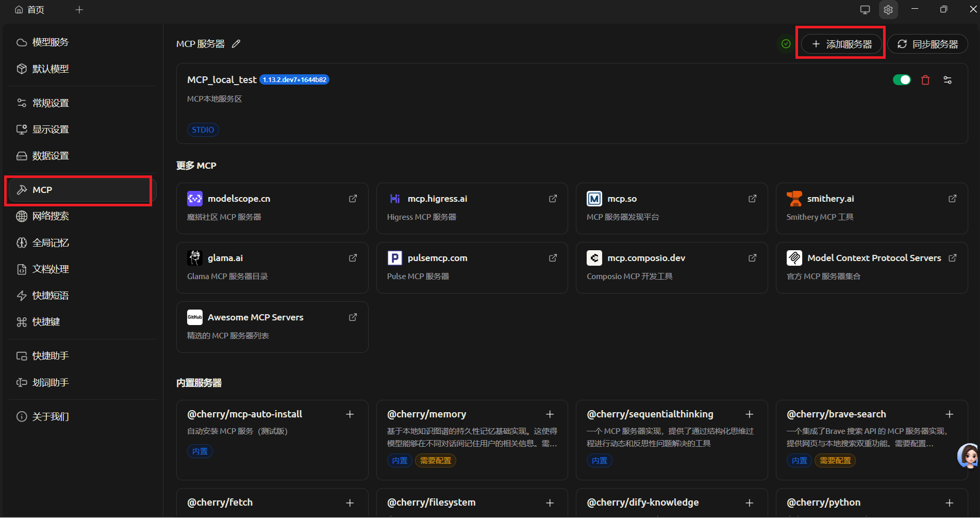Click the pulsemcp.com card title
The image size is (980, 518).
437,258
